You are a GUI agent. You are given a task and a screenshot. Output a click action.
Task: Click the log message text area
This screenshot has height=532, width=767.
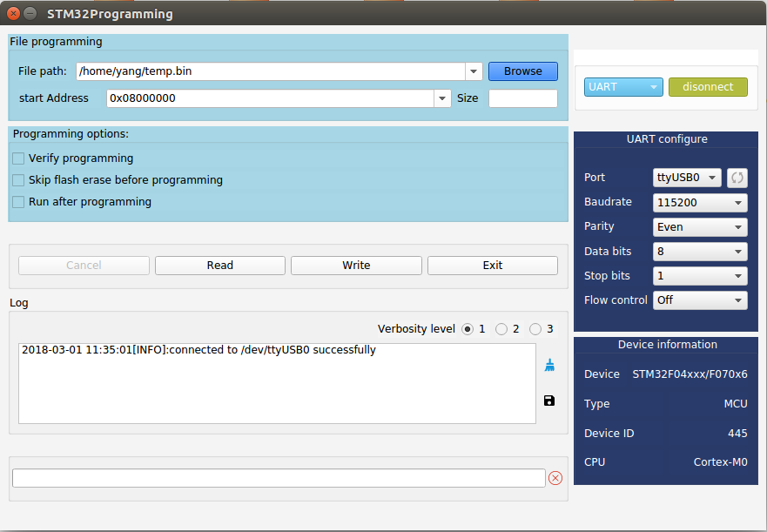(x=277, y=383)
